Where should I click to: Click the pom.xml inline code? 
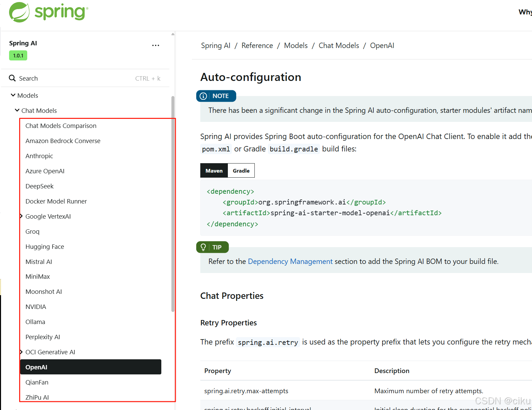pyautogui.click(x=216, y=149)
